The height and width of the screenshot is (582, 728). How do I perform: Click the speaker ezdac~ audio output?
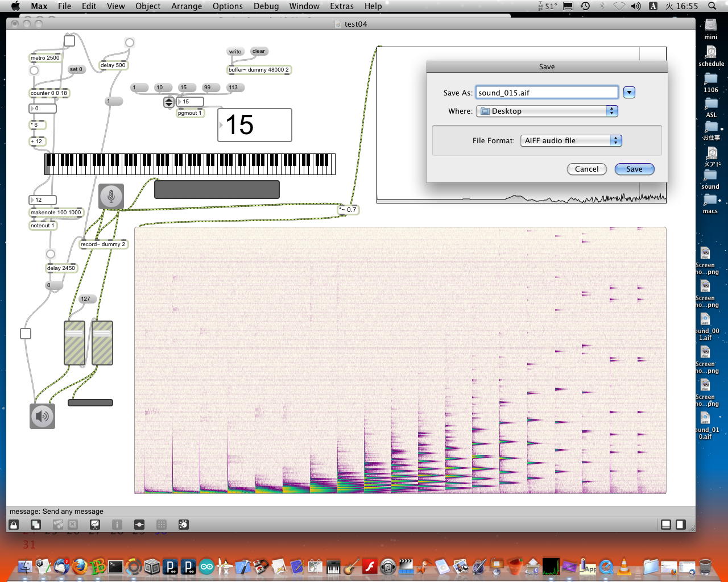point(42,416)
